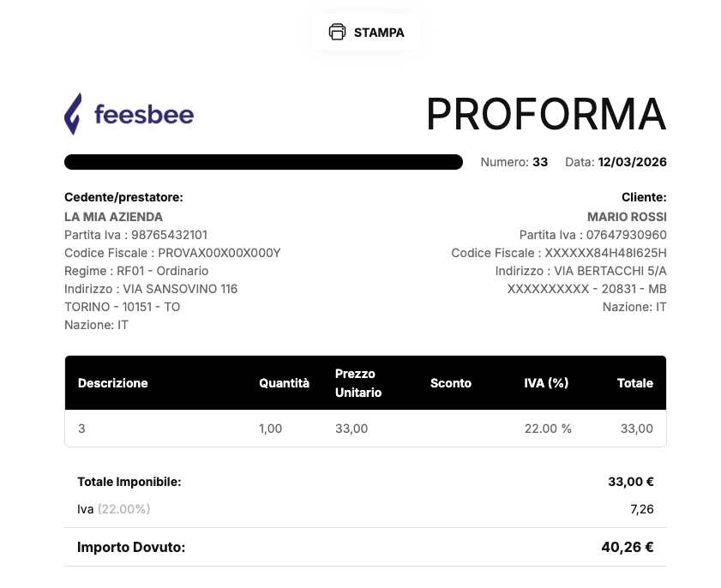The image size is (721, 588).
Task: Click the Descrizione column header
Action: pos(112,383)
